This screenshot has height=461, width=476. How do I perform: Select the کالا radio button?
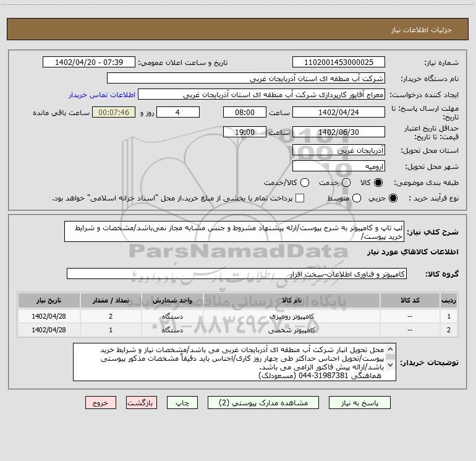pos(378,183)
